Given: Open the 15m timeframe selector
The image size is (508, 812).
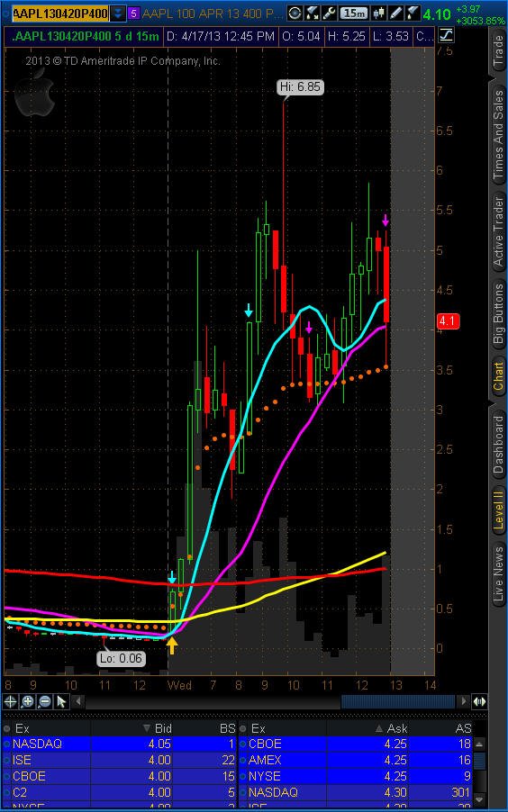Looking at the screenshot, I should [354, 14].
